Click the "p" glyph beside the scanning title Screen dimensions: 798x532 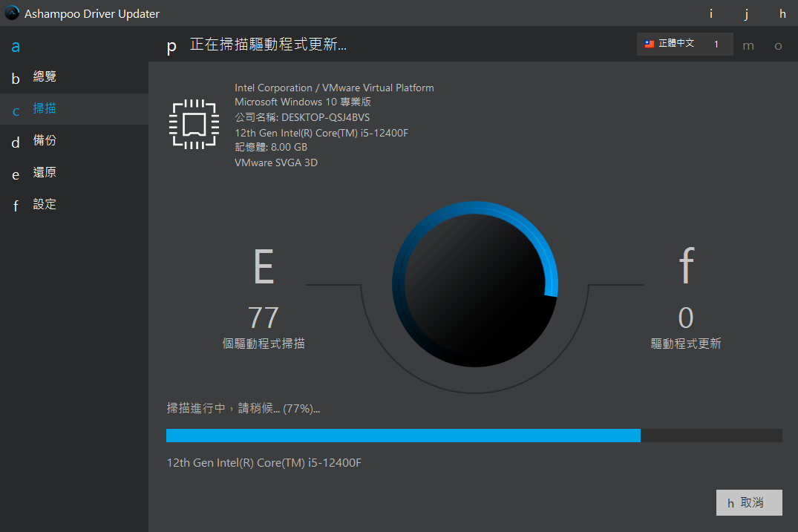click(172, 47)
